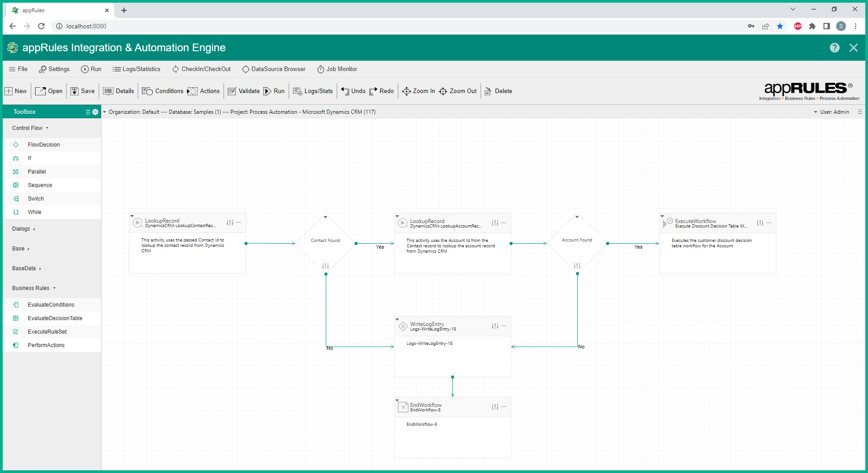The width and height of the screenshot is (868, 473).
Task: Open the CheckIn/CheckOut menu
Action: (202, 69)
